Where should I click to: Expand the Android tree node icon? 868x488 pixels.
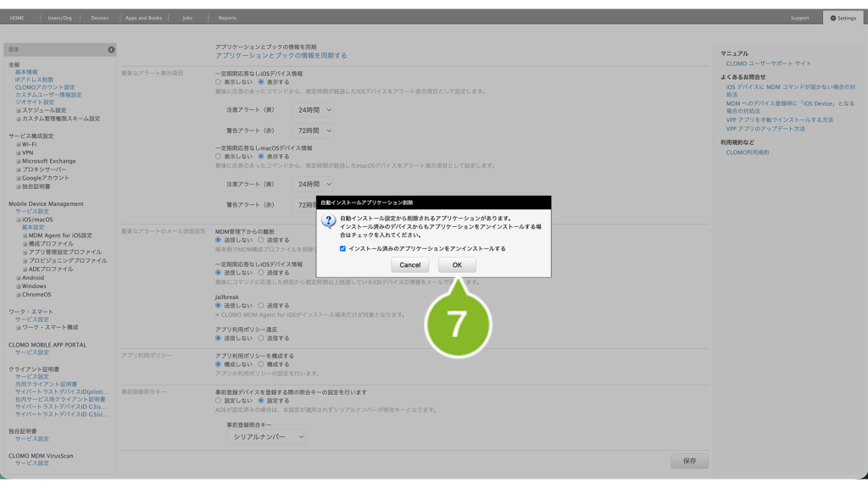pyautogui.click(x=18, y=278)
